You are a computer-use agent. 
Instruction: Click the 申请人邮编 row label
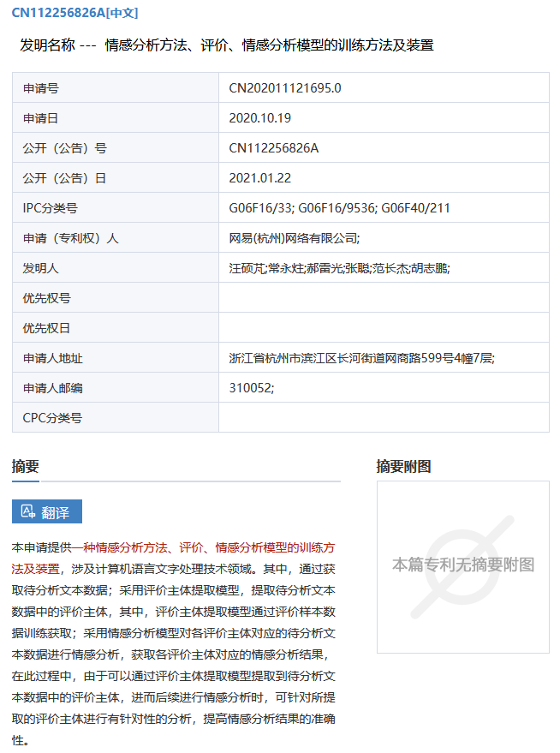(53, 388)
